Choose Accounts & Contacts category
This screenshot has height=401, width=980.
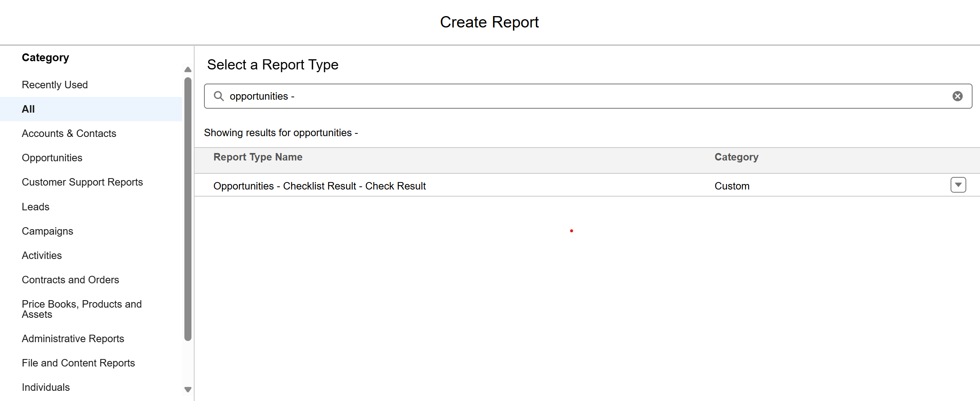click(x=69, y=133)
